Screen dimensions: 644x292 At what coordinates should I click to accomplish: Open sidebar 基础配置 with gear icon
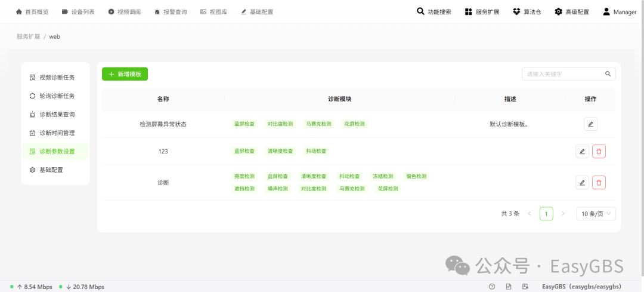55,170
